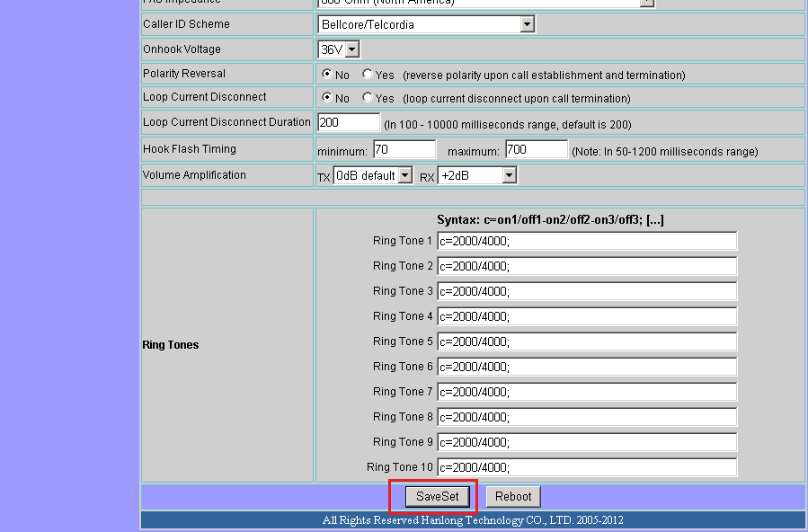Click the 'Hook Flash Timing' label
The height and width of the screenshot is (532, 808).
(189, 149)
